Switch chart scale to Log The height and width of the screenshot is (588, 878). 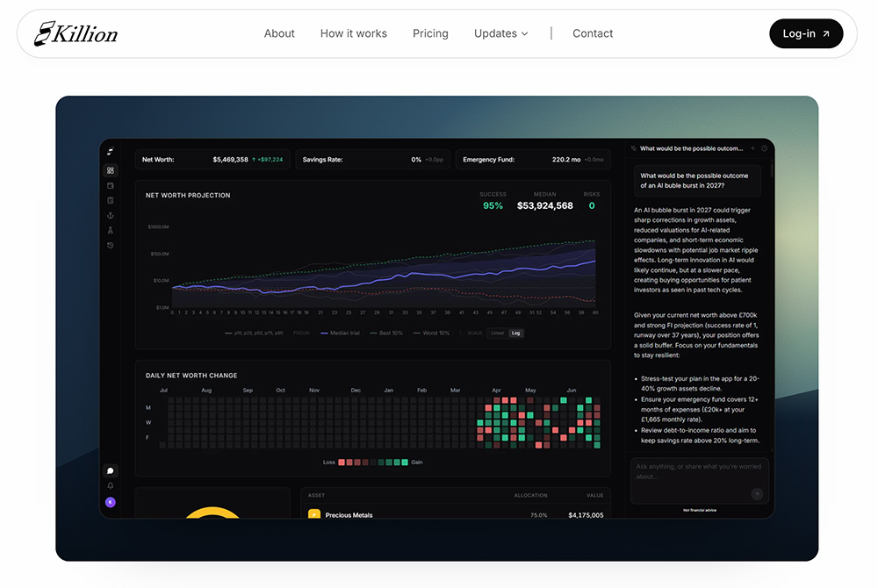coord(515,333)
